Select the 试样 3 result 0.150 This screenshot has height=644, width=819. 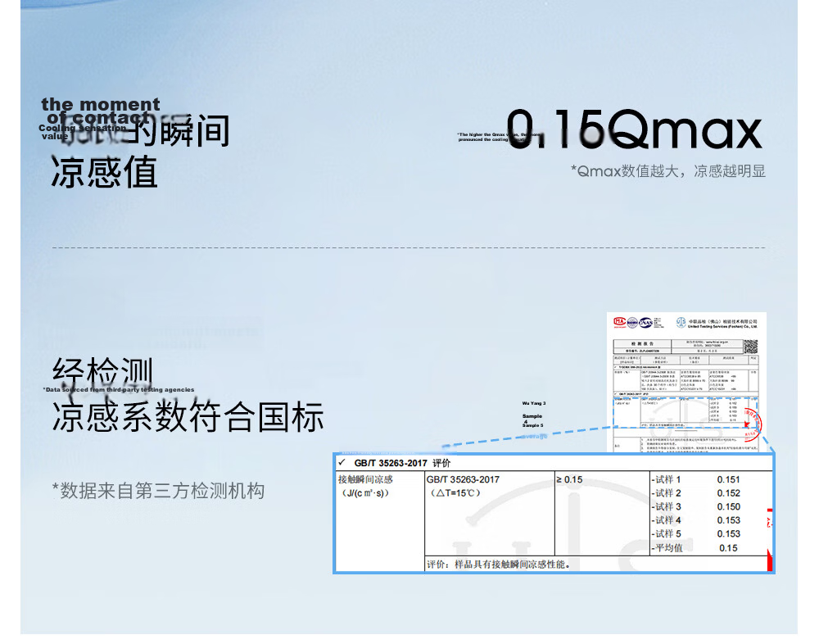(x=728, y=506)
